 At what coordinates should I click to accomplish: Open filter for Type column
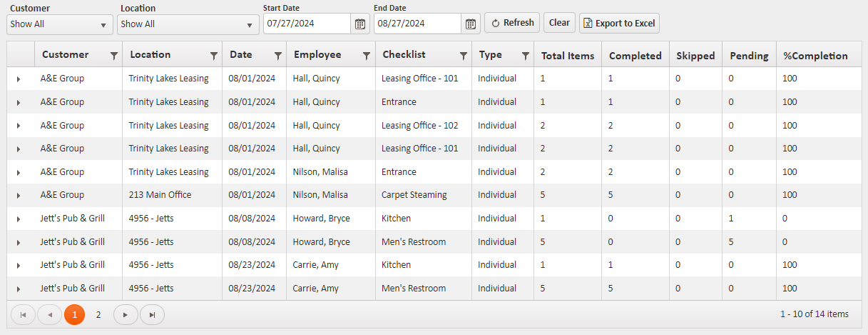[526, 56]
